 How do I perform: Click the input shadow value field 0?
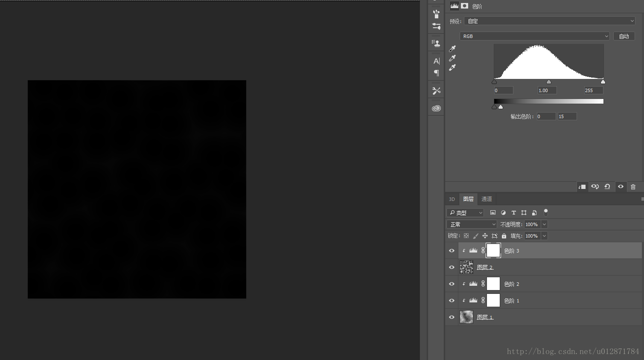pos(504,90)
